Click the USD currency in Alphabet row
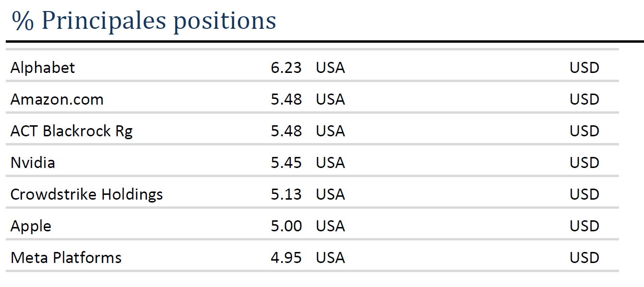Viewport: 644px width, 287px height. [x=585, y=68]
